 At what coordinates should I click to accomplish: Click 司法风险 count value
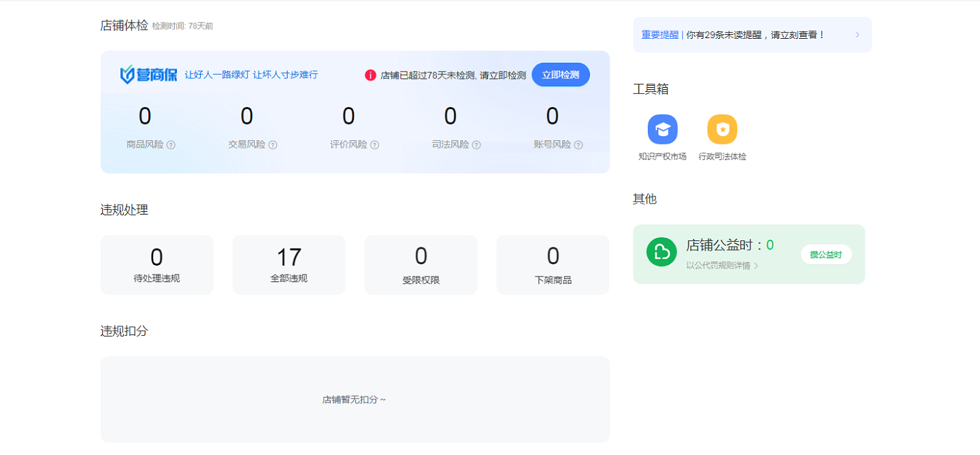(451, 116)
